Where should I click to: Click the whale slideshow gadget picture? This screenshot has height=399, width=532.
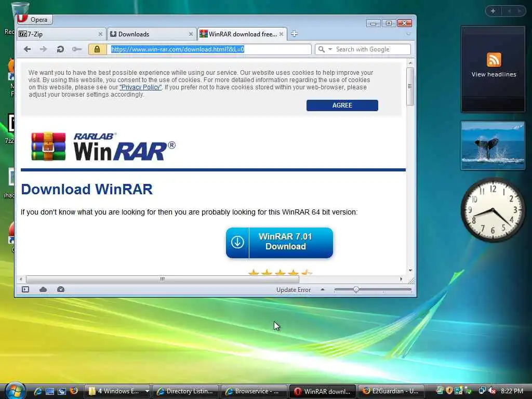click(493, 145)
